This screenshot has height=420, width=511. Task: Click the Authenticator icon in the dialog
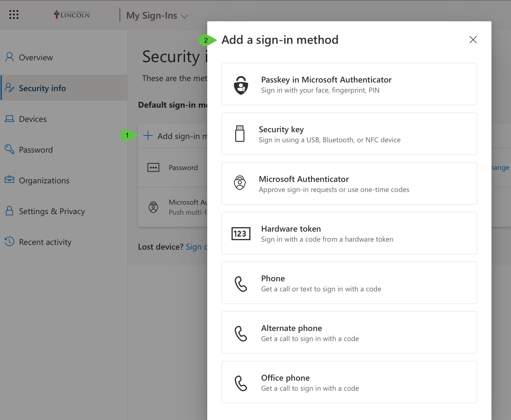pyautogui.click(x=240, y=183)
